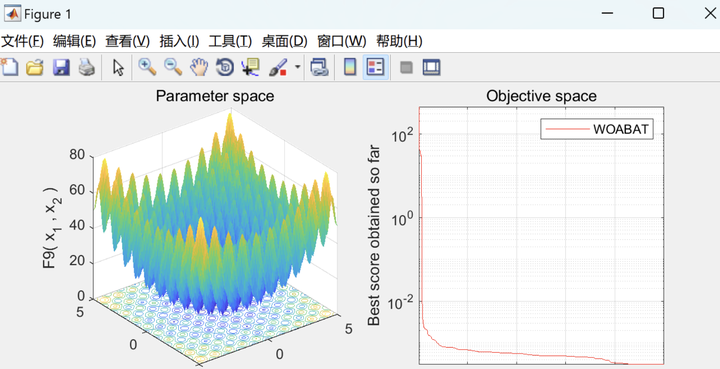The height and width of the screenshot is (369, 720).
Task: Open the 工具(T) menu
Action: pos(230,41)
